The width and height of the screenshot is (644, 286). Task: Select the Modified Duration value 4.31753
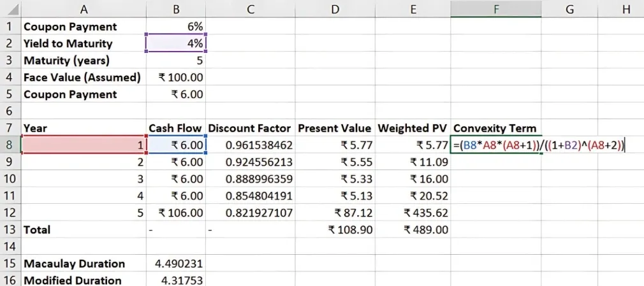pyautogui.click(x=176, y=280)
